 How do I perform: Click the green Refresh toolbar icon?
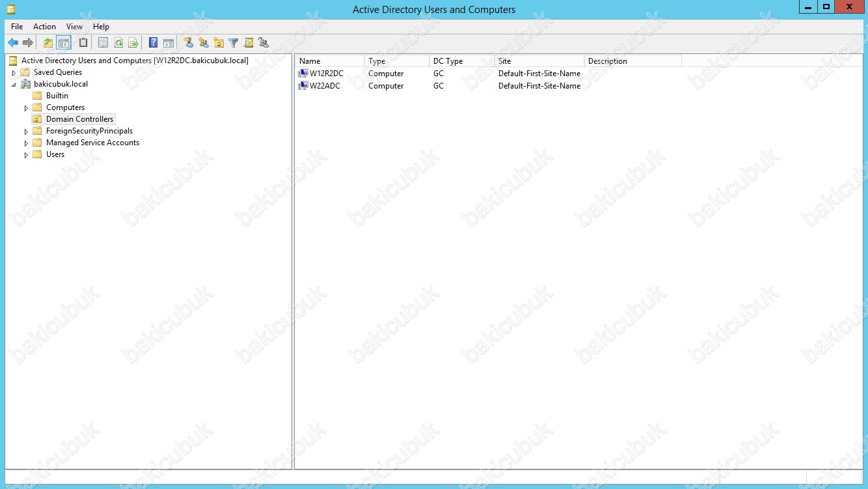point(118,43)
